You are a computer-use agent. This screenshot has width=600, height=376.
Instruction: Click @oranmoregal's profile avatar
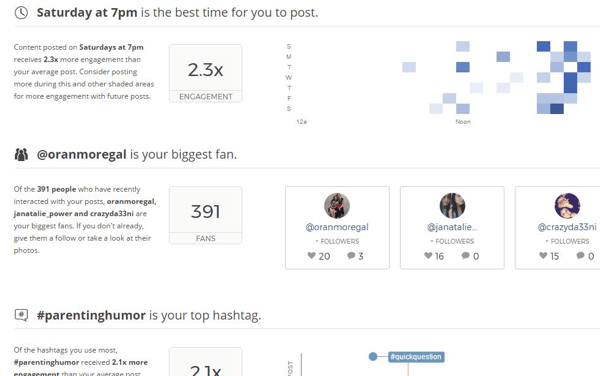pyautogui.click(x=337, y=206)
